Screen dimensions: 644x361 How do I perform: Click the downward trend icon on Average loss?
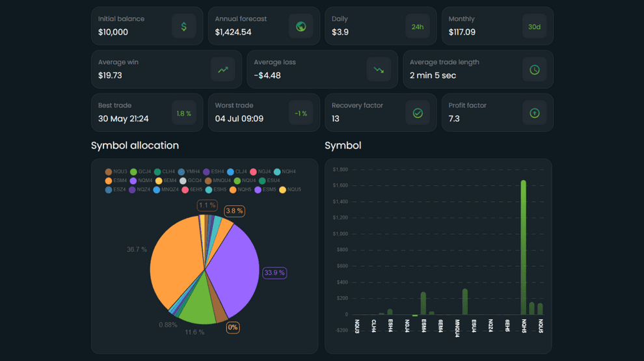(379, 70)
